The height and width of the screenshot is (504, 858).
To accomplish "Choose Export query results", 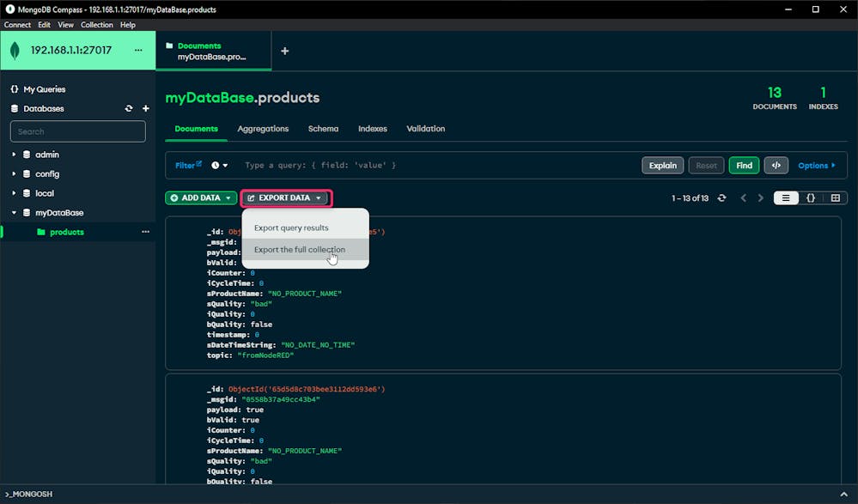I will pyautogui.click(x=291, y=228).
